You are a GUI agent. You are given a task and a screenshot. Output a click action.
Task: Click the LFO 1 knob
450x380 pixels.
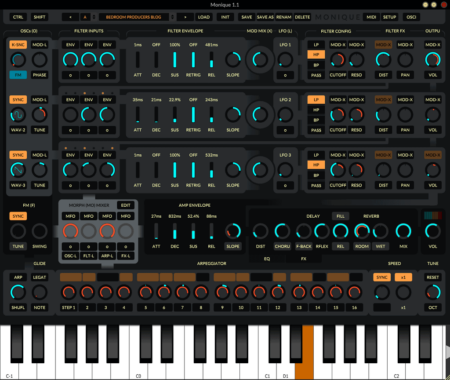[285, 60]
